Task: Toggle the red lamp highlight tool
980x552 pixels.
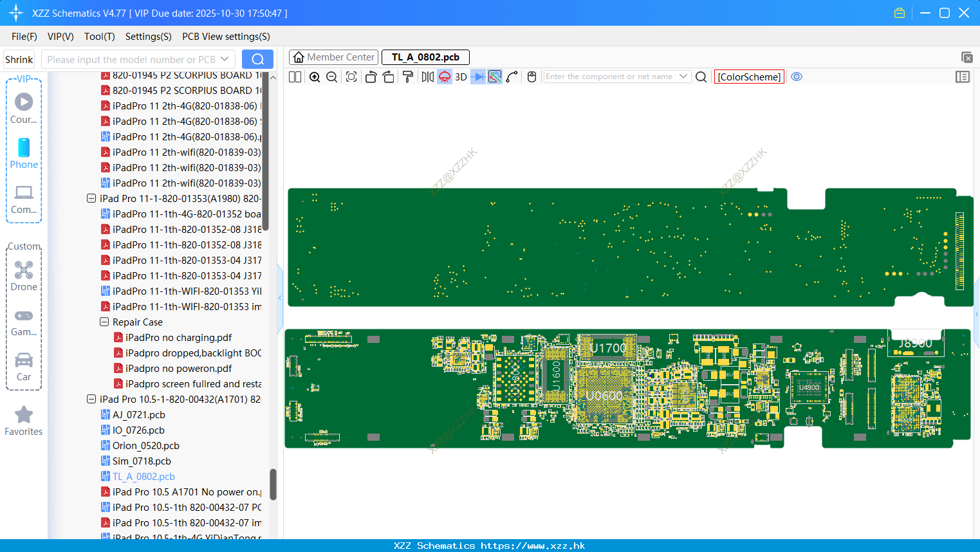Action: [445, 77]
